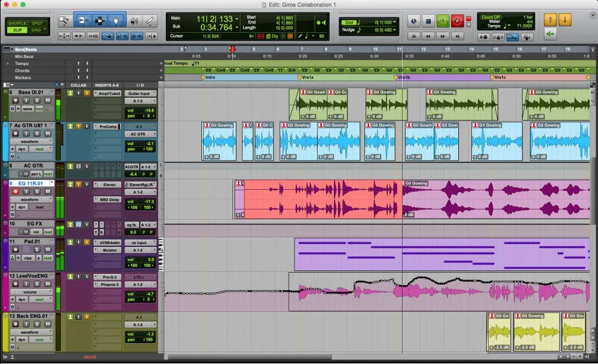Toggle Zoom Toggle button
This screenshot has height=364, width=598.
(64, 36)
